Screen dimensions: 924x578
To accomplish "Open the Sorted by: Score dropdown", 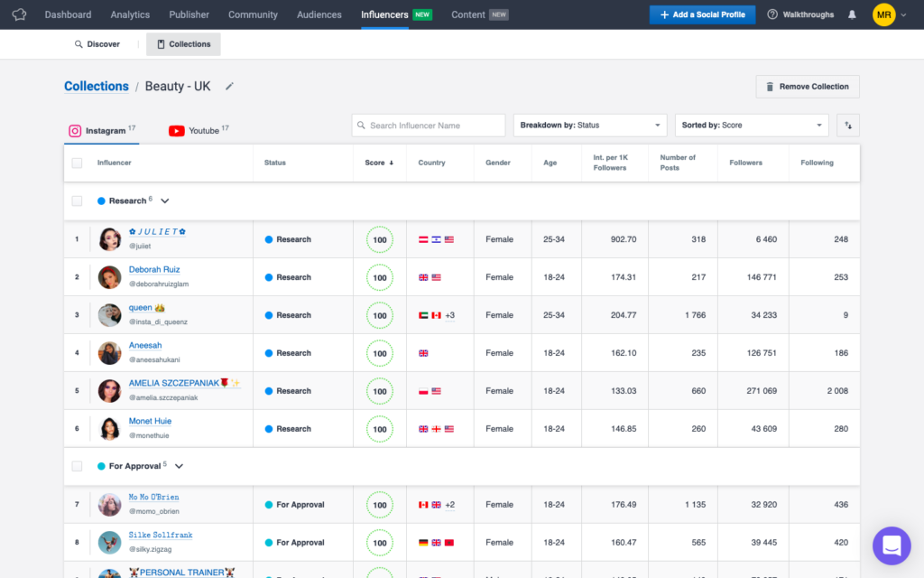I will point(752,125).
